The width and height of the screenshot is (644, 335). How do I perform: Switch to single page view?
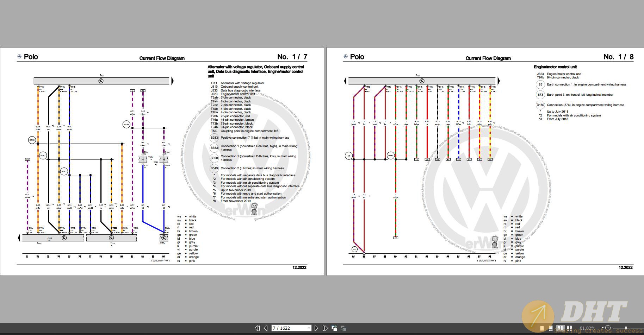542,328
